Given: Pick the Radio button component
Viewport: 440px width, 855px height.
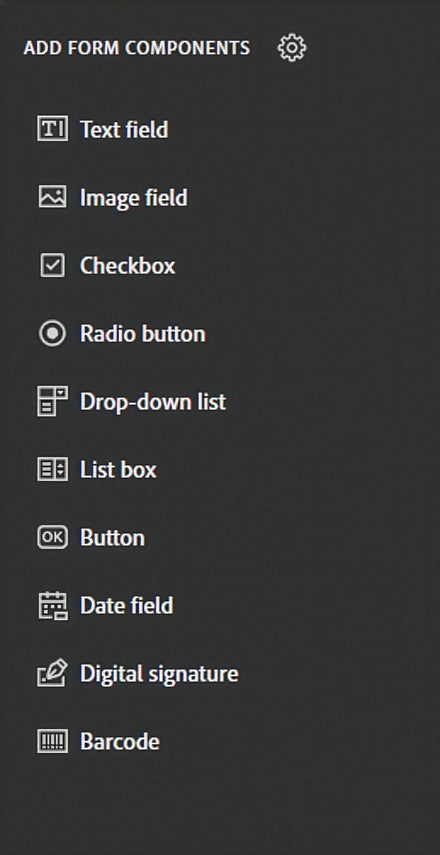Looking at the screenshot, I should click(121, 334).
